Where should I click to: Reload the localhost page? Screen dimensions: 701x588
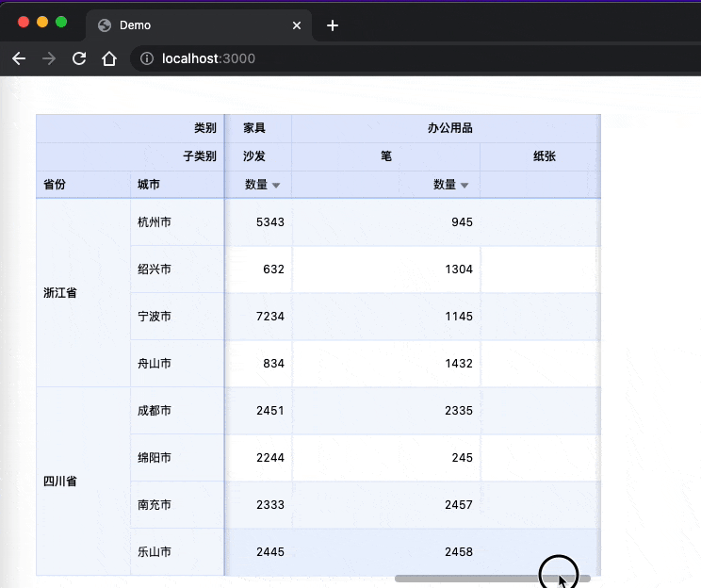[x=79, y=58]
